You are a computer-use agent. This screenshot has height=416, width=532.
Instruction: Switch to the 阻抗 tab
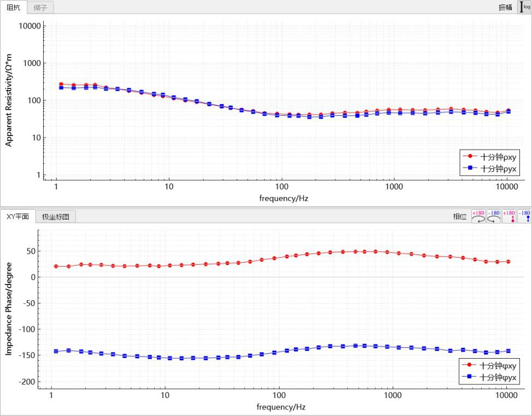tap(14, 7)
